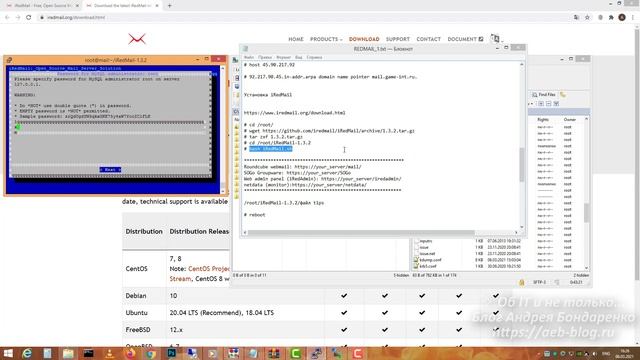Translate this page icon in address bar

(x=576, y=18)
